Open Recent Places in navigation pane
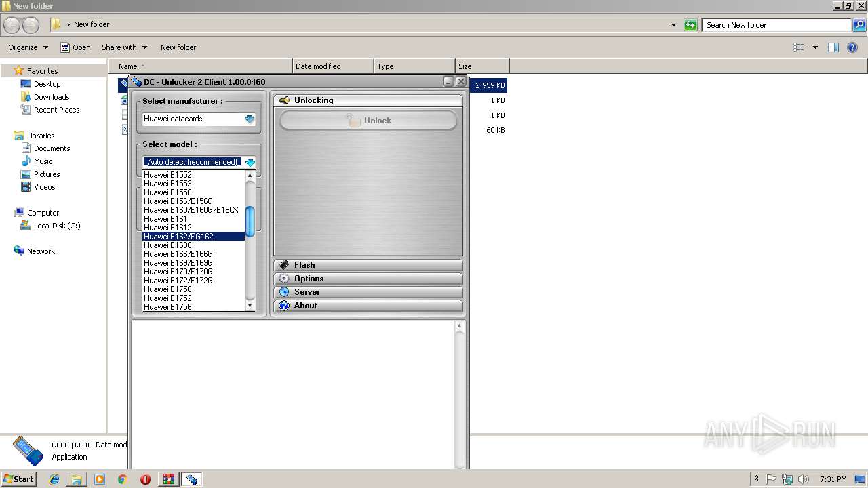Screen dimensions: 868x488 pos(50,110)
